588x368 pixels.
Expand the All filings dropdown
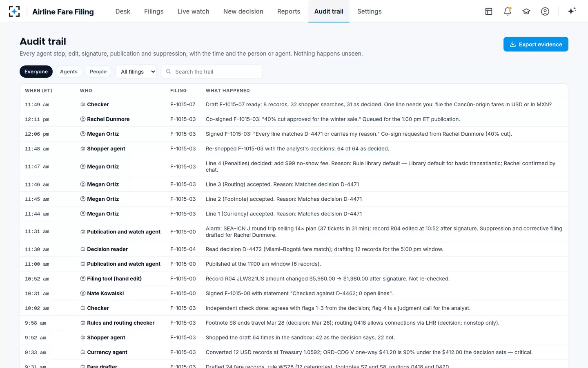136,72
